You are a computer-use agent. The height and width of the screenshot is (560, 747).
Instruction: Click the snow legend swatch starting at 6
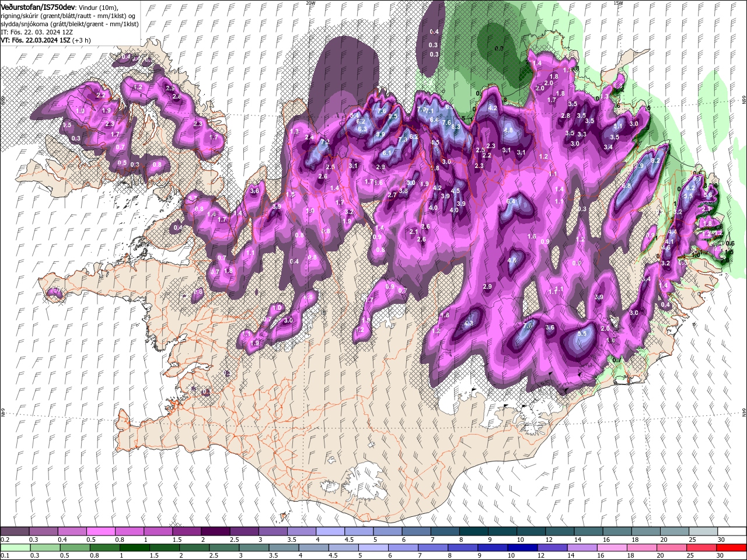[416, 531]
